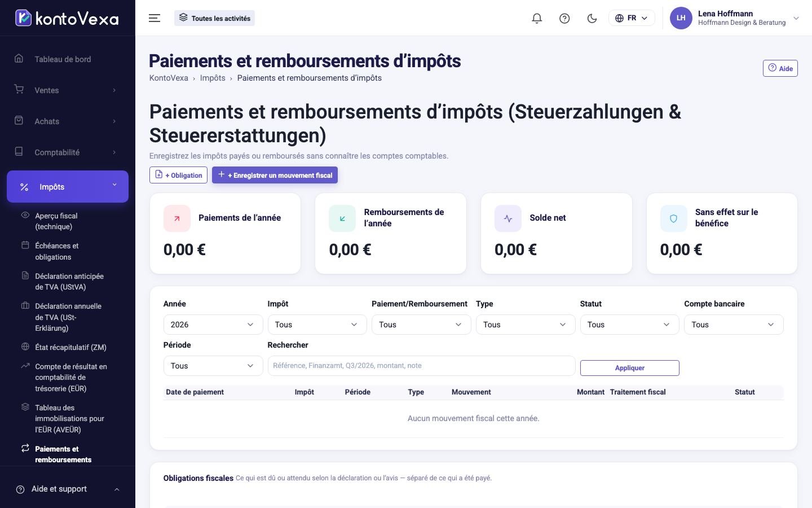Click the Appliquer button
The image size is (812, 508).
pos(629,368)
